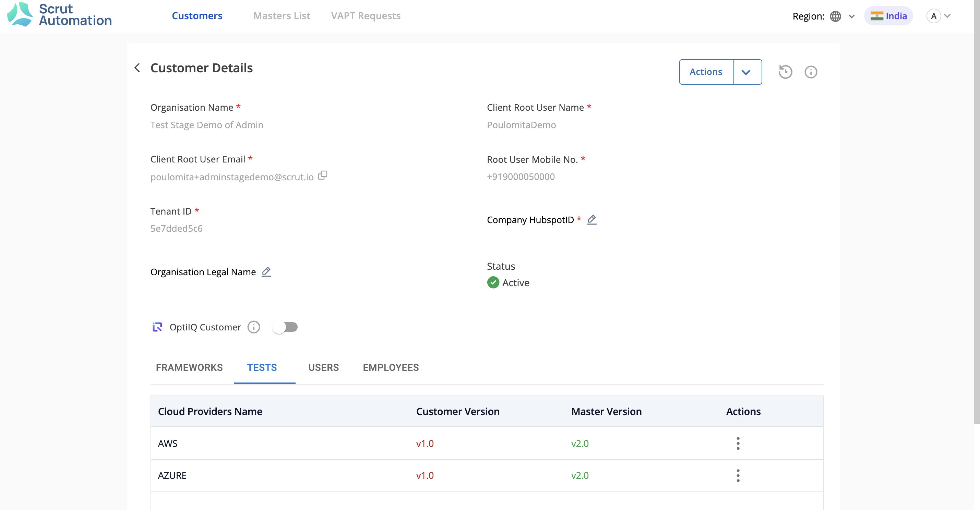Click the Actions button
The height and width of the screenshot is (510, 980).
706,72
